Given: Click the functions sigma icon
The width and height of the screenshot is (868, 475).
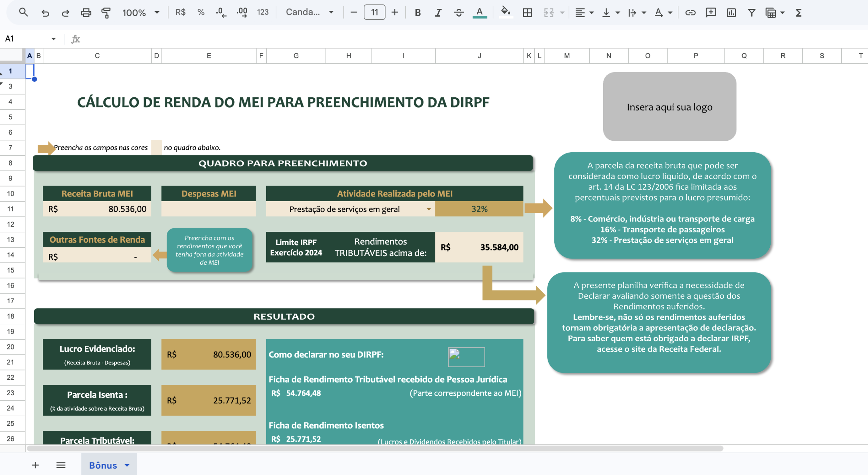Looking at the screenshot, I should [798, 13].
